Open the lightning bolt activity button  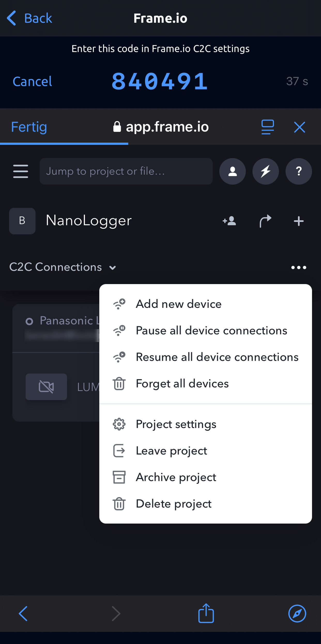click(x=265, y=171)
